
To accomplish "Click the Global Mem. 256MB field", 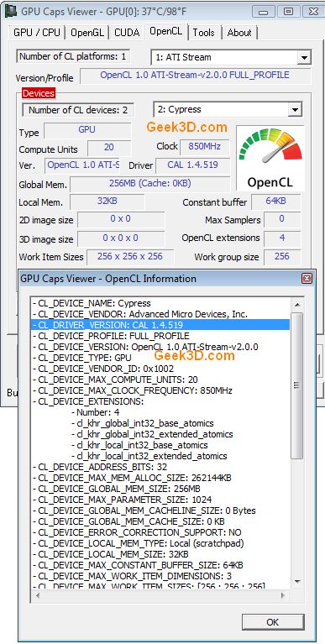I will 150,184.
